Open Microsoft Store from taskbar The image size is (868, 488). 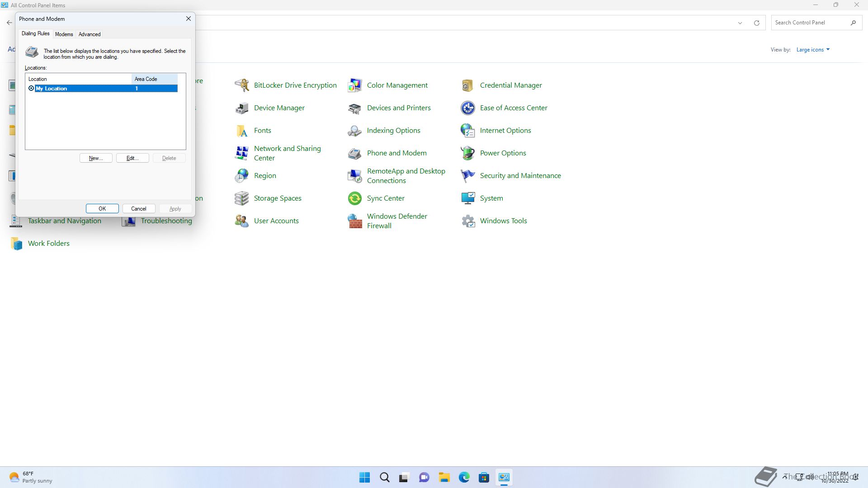pos(484,477)
